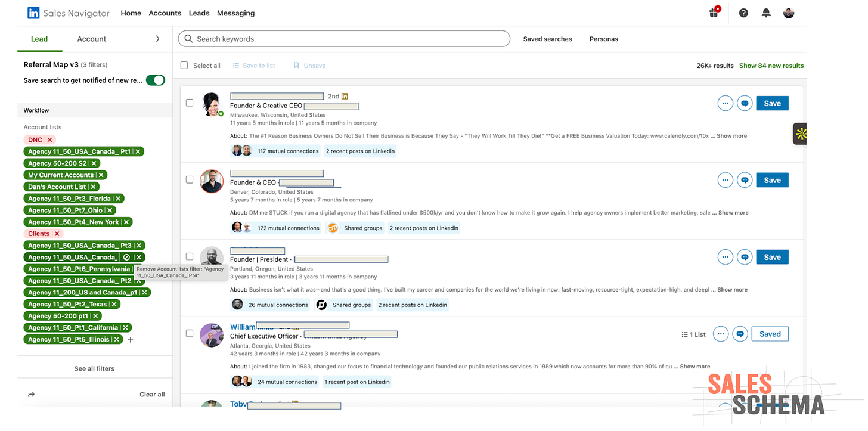Expand the filter panel chevron
Screen dimensions: 868x431
[x=157, y=39]
